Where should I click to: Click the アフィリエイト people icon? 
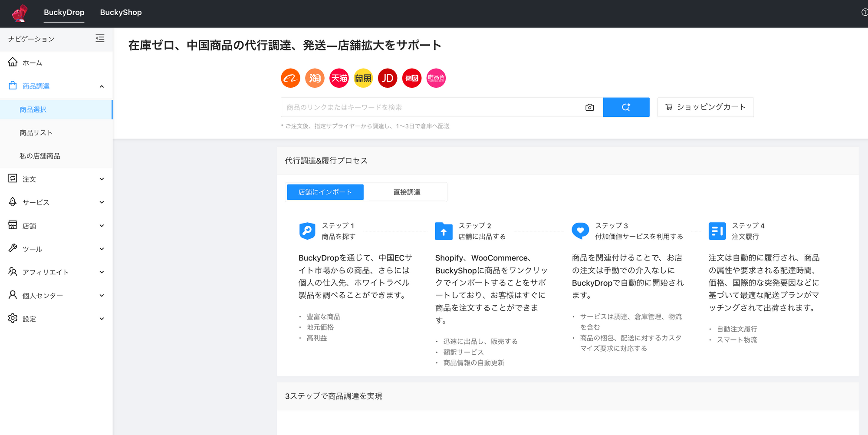coord(13,272)
